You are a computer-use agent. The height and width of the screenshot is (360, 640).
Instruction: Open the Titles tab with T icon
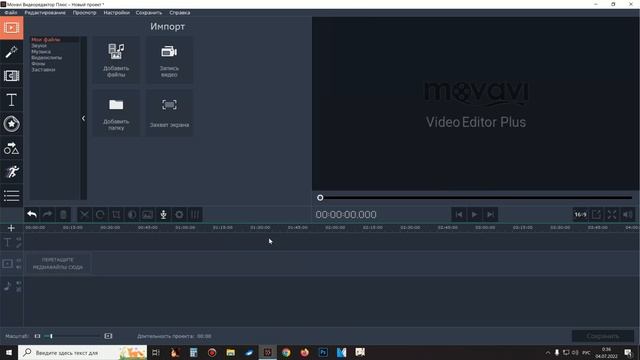tap(11, 100)
